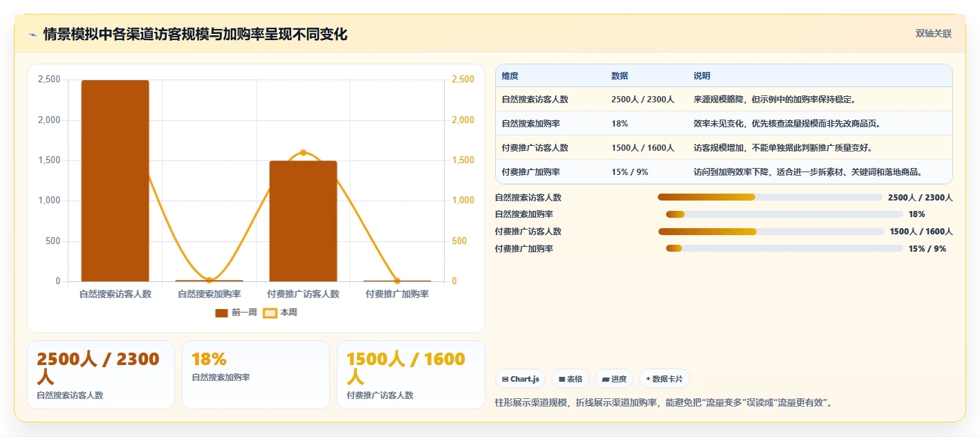The image size is (980, 437).
Task: Toggle the 前一周 legend series
Action: click(x=236, y=313)
